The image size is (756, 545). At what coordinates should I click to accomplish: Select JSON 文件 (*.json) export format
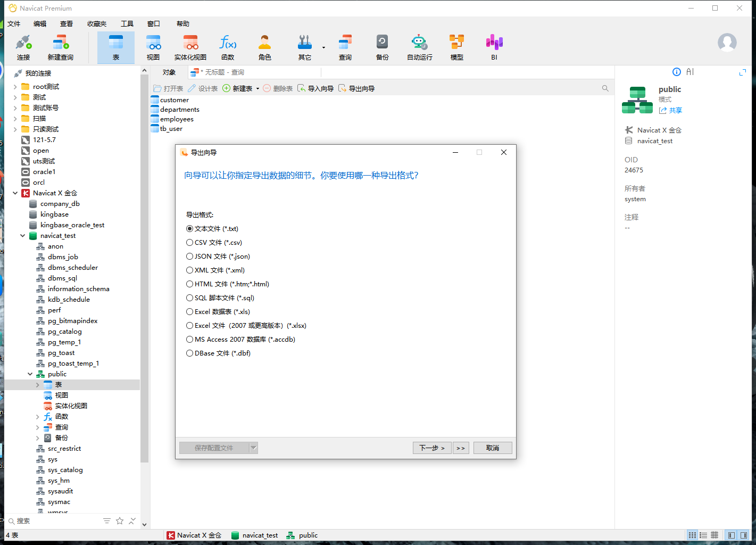tap(218, 257)
